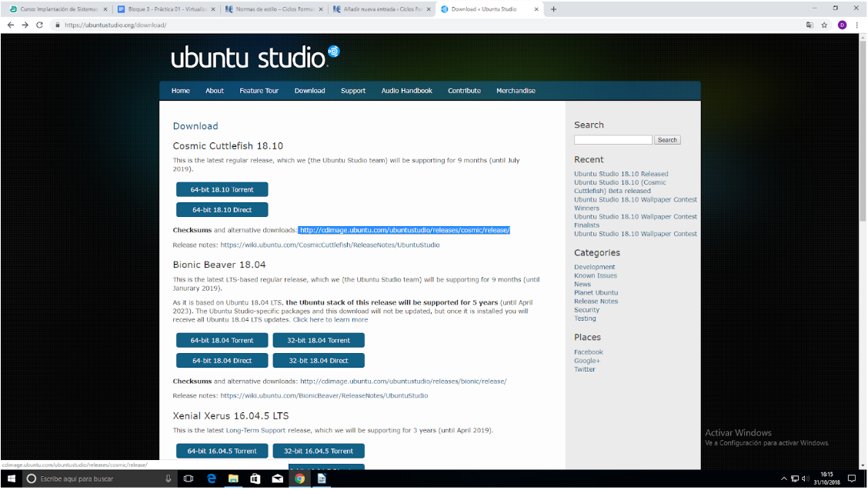868x490 pixels.
Task: Open the Feature Tour menu item
Action: click(259, 91)
